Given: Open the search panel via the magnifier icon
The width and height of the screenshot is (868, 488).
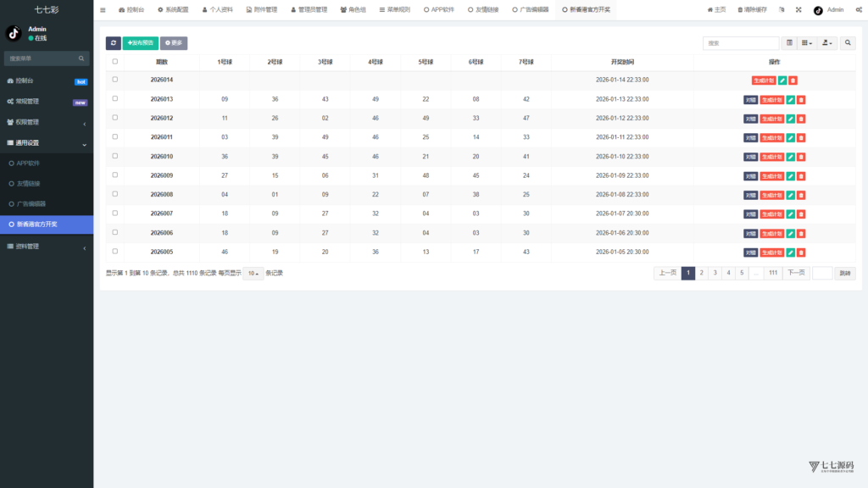Looking at the screenshot, I should coord(847,42).
